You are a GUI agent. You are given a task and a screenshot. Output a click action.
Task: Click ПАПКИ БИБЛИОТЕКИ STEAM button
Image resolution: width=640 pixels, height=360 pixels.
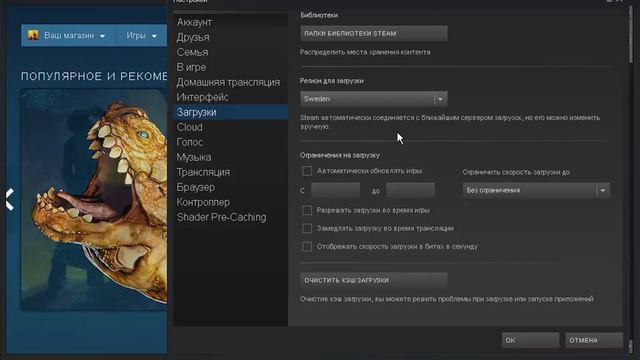pos(373,33)
